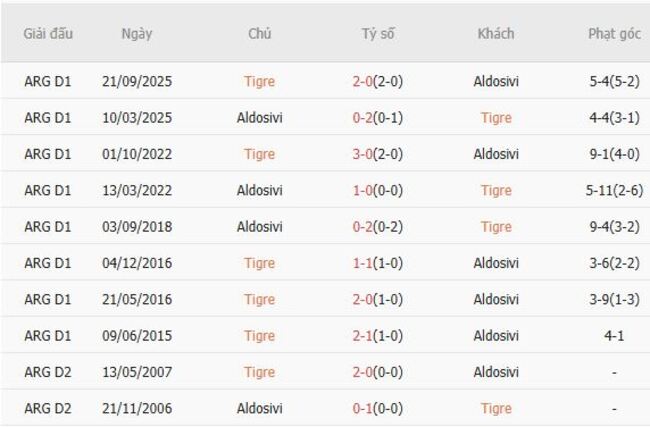Click Aldosivi guest team in 21/09/2025 row
Viewport: 650px width, 427px height.
tap(495, 82)
